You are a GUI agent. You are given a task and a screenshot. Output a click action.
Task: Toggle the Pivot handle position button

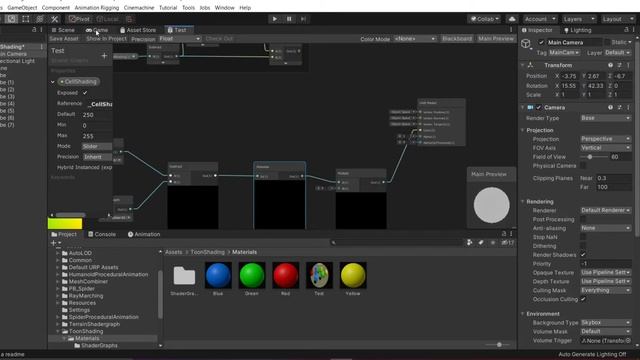[79, 19]
